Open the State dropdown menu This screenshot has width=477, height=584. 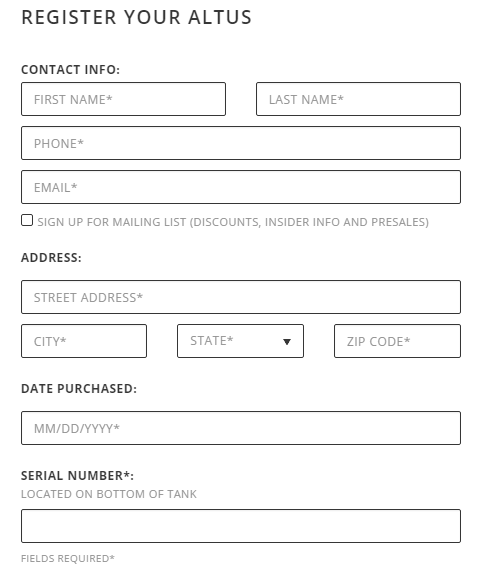(241, 341)
